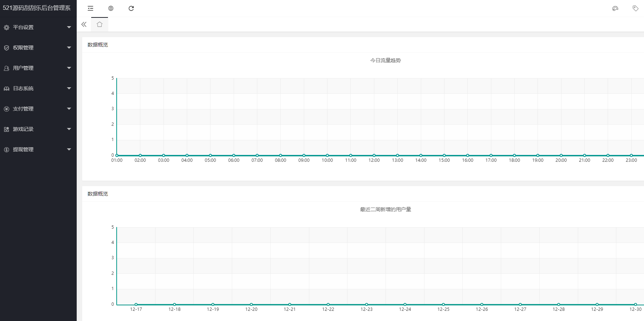The height and width of the screenshot is (321, 644).
Task: Click the 今日流量趋势 chart title
Action: click(386, 60)
